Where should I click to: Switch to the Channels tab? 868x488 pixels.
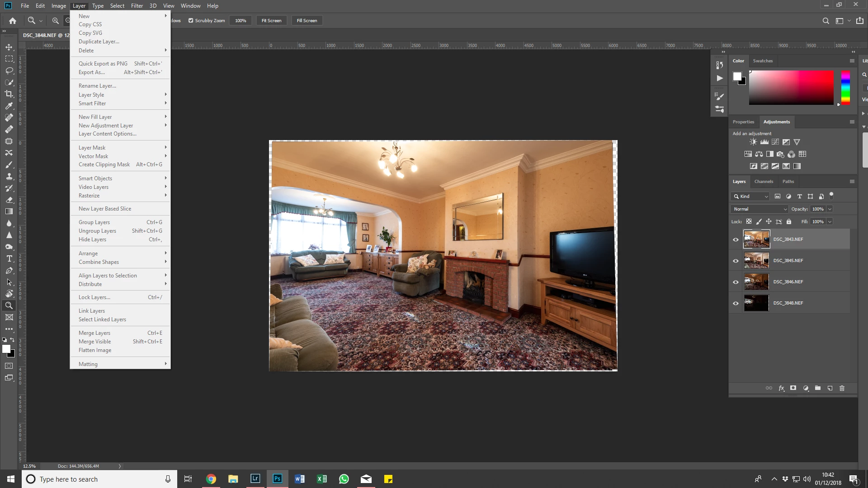(x=764, y=181)
